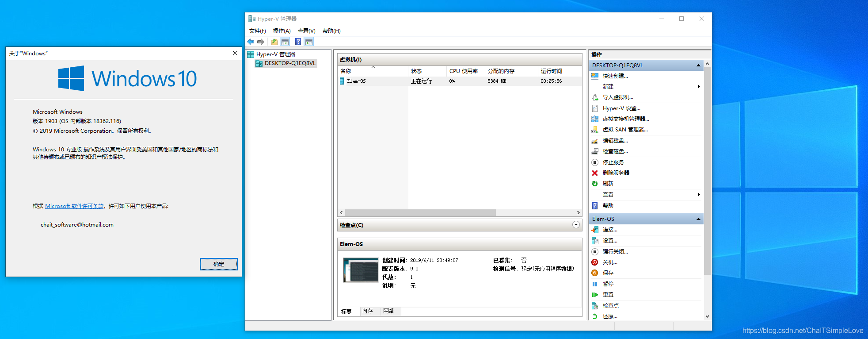Sort by the 状态 column header

pos(428,71)
